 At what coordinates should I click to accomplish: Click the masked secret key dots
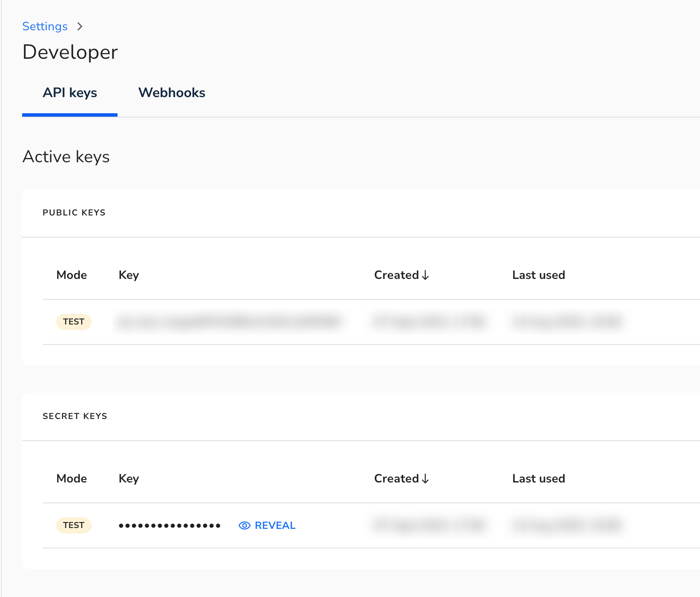169,525
